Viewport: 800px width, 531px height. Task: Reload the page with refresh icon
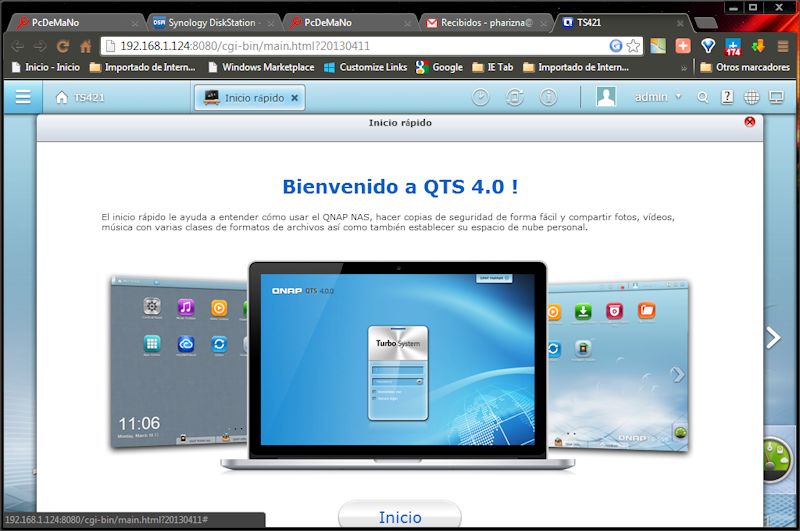[x=63, y=46]
